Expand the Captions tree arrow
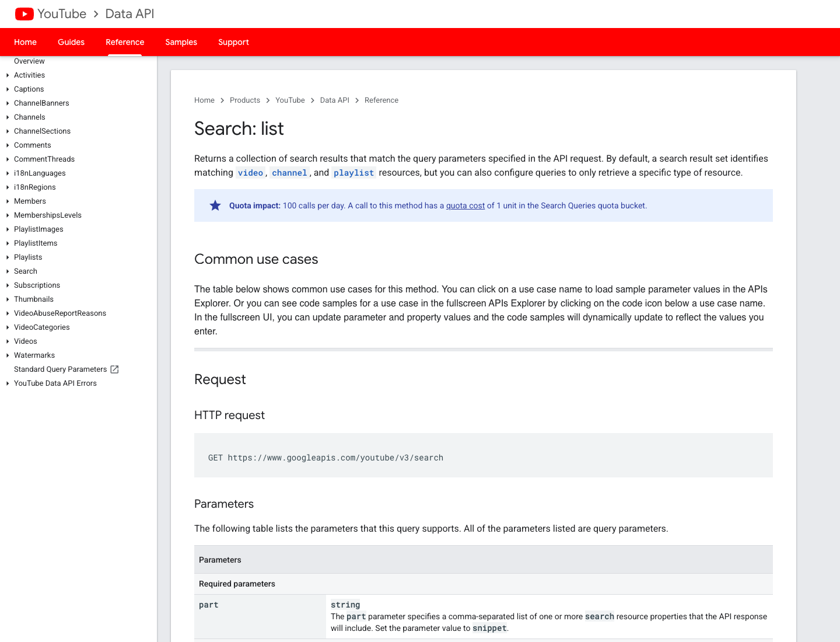The height and width of the screenshot is (642, 840). tap(8, 89)
